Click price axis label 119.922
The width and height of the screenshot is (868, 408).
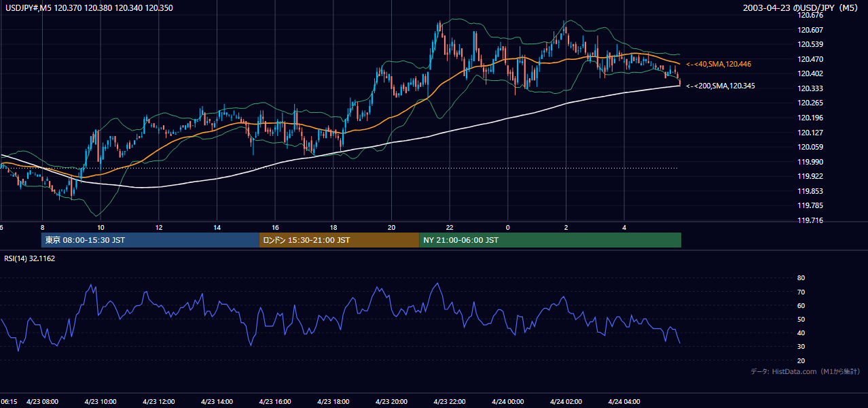811,176
